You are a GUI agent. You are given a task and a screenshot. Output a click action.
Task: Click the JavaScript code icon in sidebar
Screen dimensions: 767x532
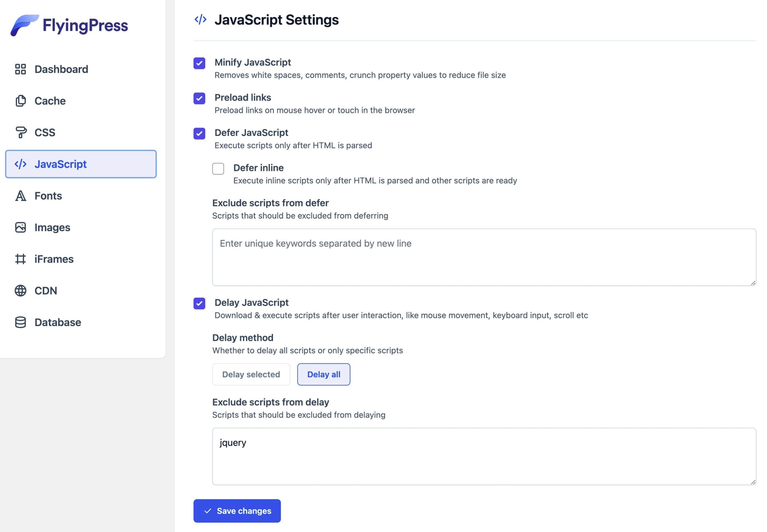pyautogui.click(x=20, y=164)
